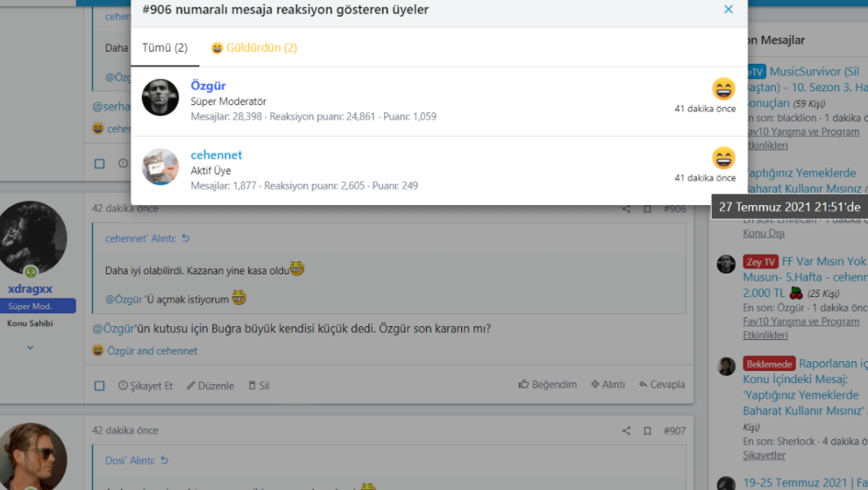
Task: Click the cehennet username in reactions list
Action: [x=216, y=155]
